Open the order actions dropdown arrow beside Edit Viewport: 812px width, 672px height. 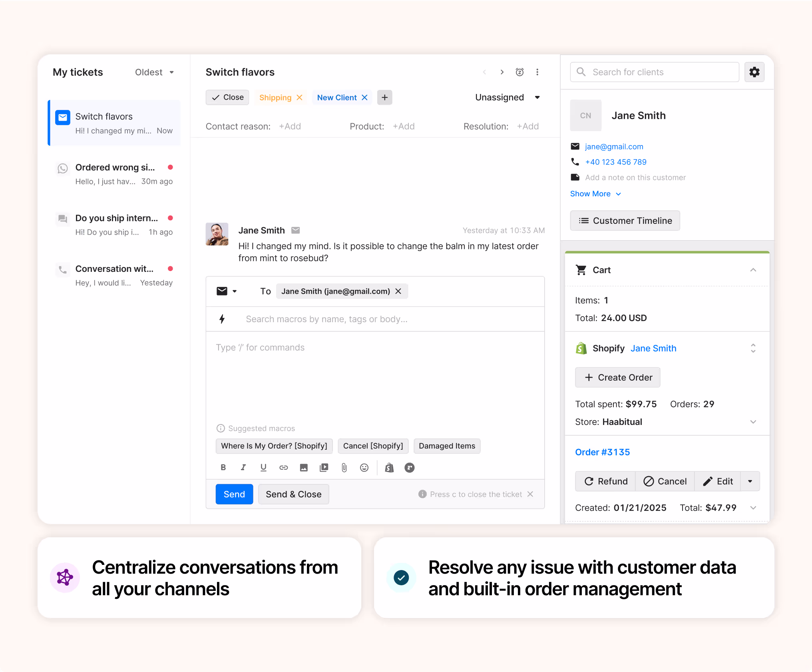click(x=750, y=481)
